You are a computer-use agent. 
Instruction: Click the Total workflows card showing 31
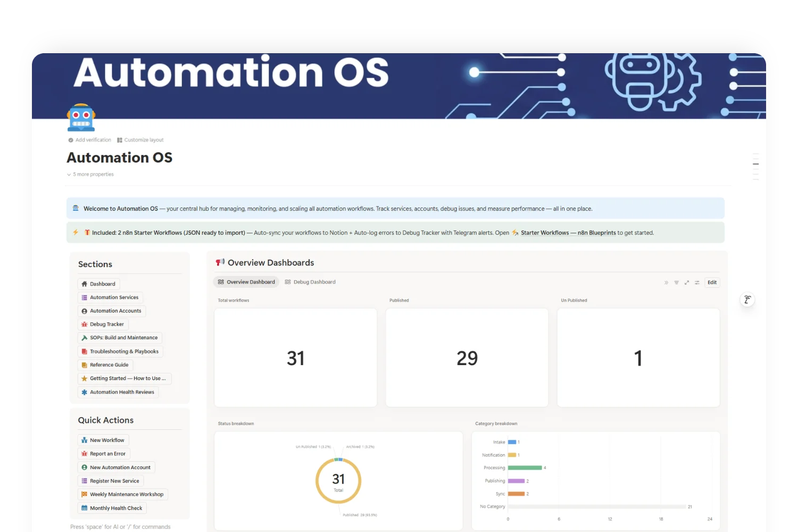click(296, 358)
